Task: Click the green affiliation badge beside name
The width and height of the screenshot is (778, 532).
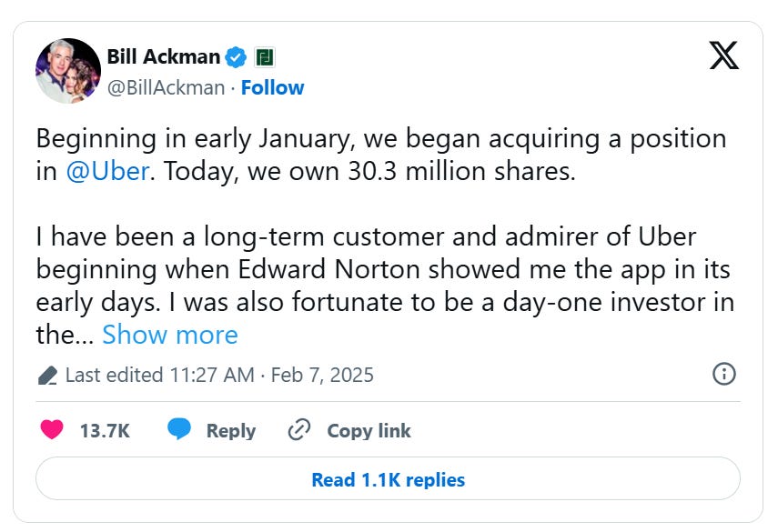Action: click(264, 57)
